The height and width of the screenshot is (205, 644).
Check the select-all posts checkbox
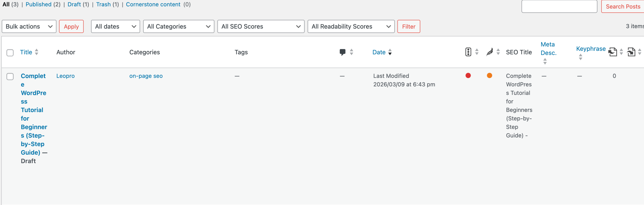(x=10, y=52)
